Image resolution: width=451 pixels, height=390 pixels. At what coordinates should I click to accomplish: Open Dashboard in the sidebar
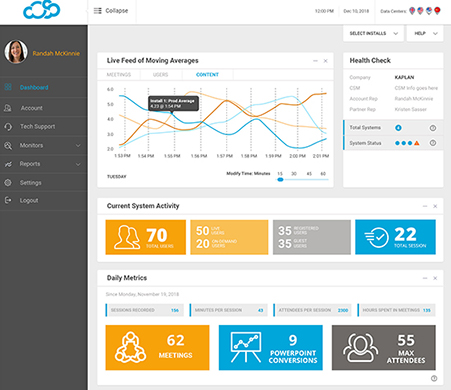(44, 87)
